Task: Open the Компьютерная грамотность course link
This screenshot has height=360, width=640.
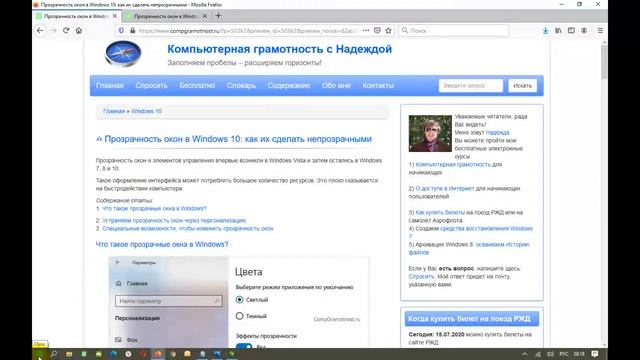Action: coord(453,164)
